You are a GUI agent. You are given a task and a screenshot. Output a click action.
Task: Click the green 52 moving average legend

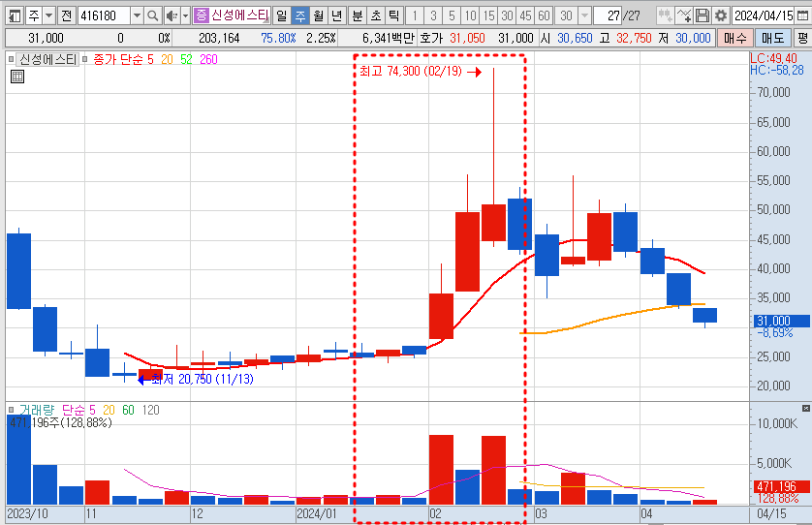(186, 59)
